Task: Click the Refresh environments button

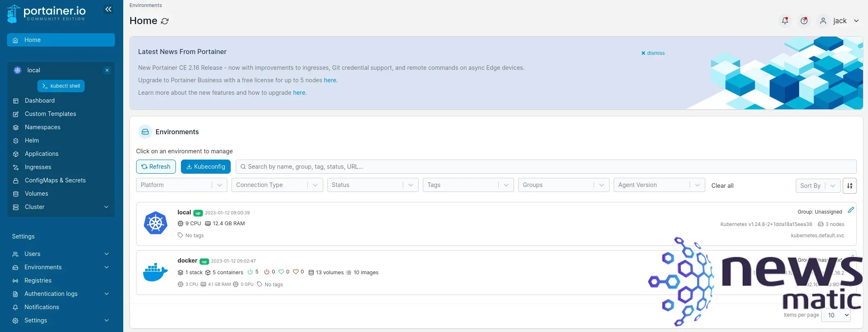Action: 156,167
